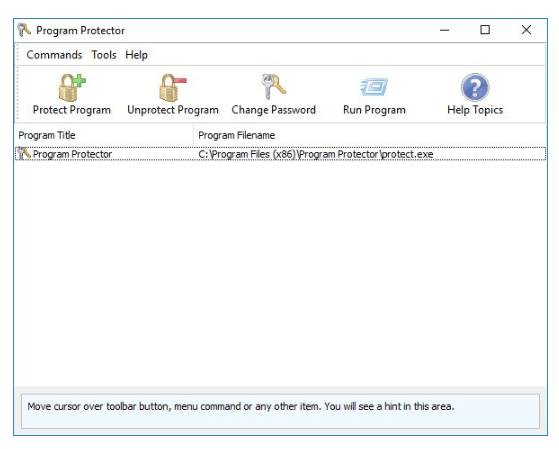Maximize the Program Protector window

[485, 30]
